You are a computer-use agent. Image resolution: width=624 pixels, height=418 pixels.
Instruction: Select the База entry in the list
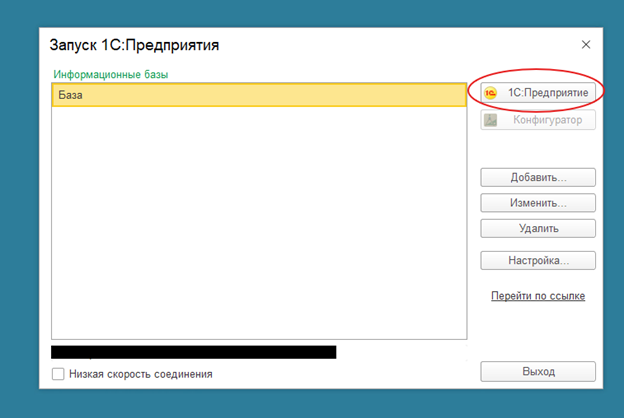pyautogui.click(x=259, y=95)
